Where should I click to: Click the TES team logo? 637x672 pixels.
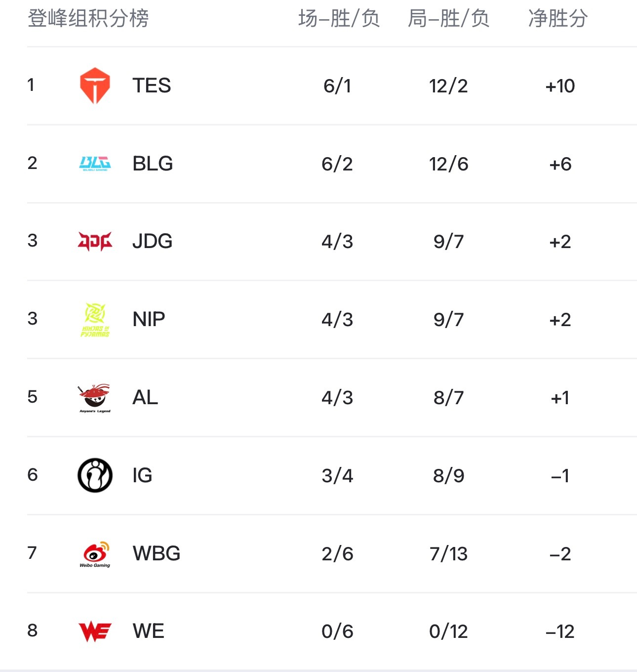click(95, 86)
